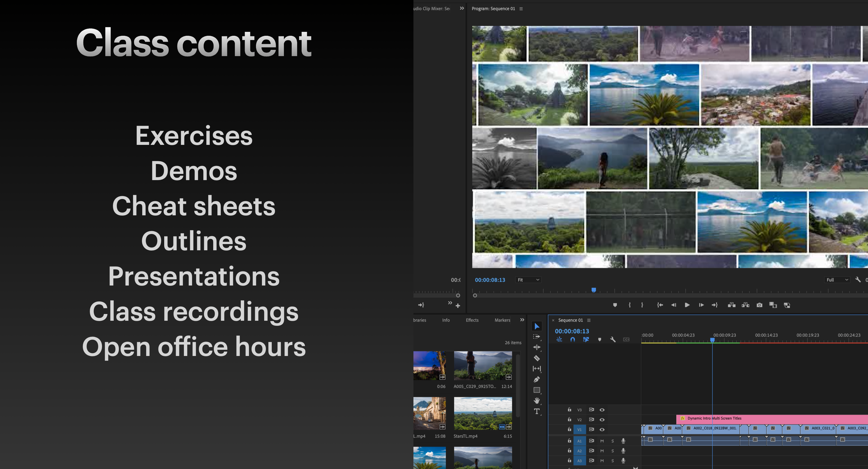This screenshot has width=868, height=469.
Task: Mute audio track A1
Action: pos(602,441)
